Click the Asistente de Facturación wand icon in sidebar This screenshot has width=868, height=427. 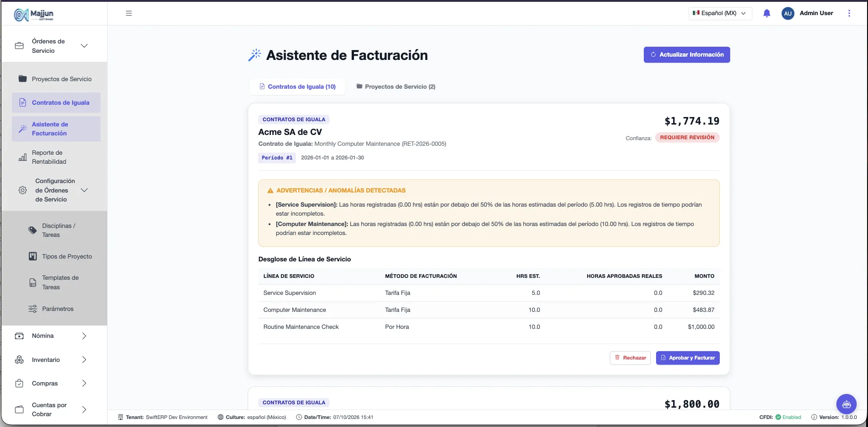[x=23, y=128]
